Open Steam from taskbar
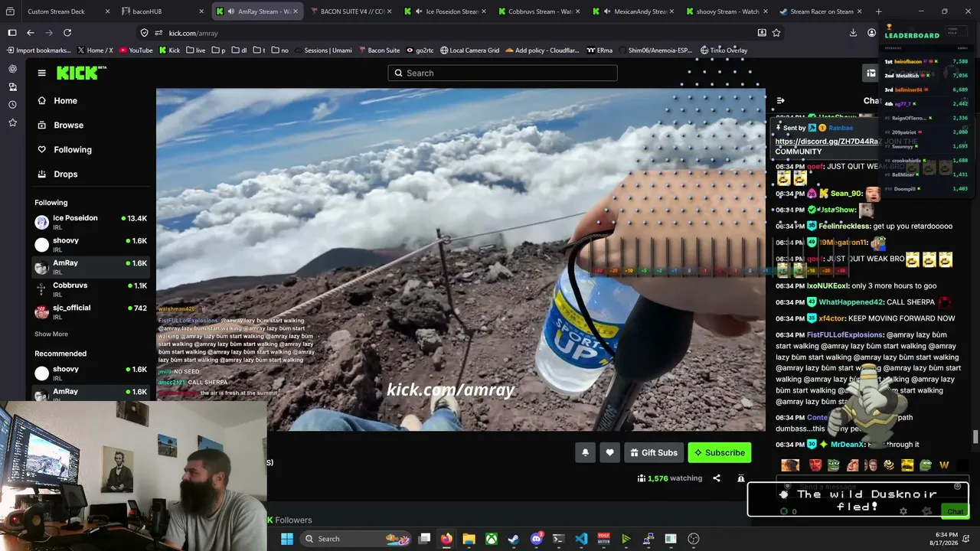This screenshot has height=551, width=980. tap(514, 539)
